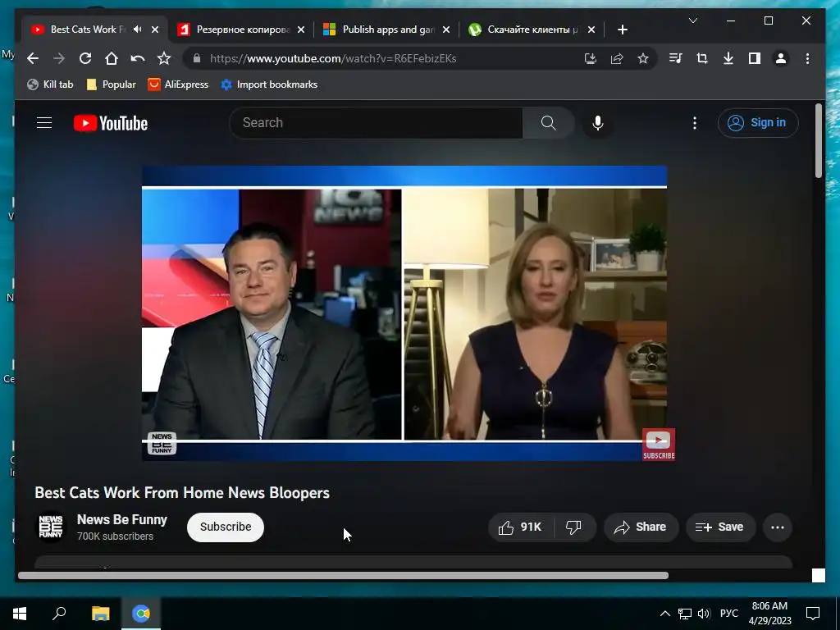Click the Subscribe button
Image resolution: width=840 pixels, height=630 pixels.
pyautogui.click(x=226, y=527)
